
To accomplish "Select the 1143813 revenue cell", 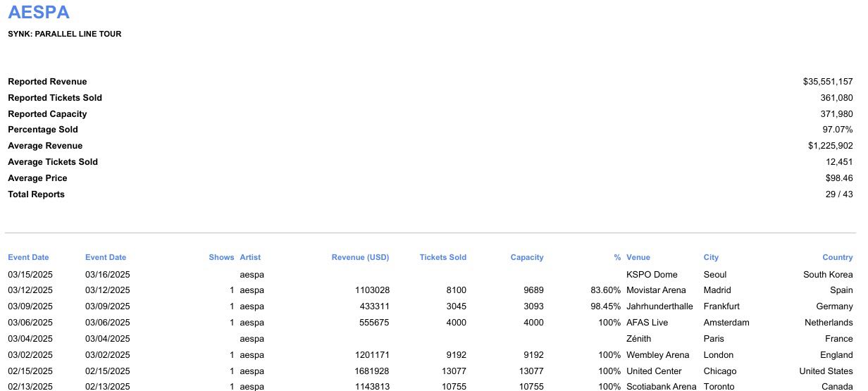I will (372, 387).
